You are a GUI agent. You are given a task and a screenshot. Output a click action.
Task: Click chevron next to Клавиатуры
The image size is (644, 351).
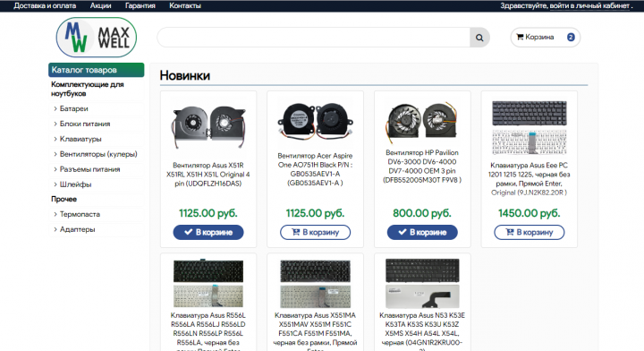click(55, 139)
